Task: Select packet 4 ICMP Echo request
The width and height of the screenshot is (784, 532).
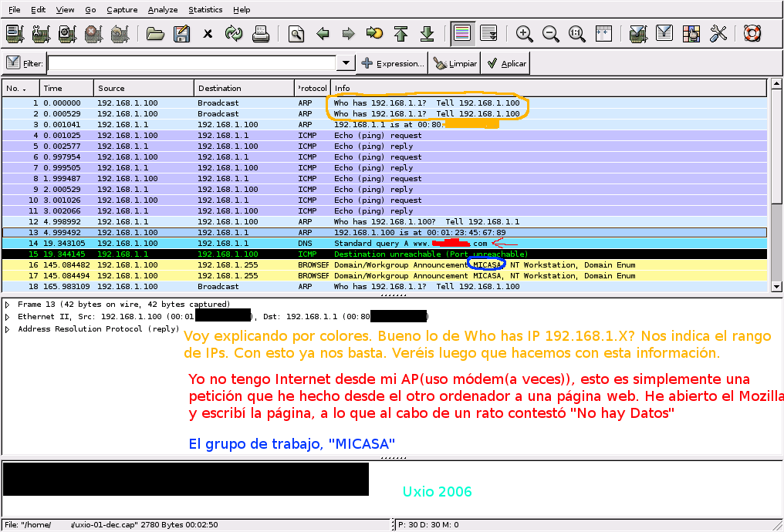Action: coord(384,136)
